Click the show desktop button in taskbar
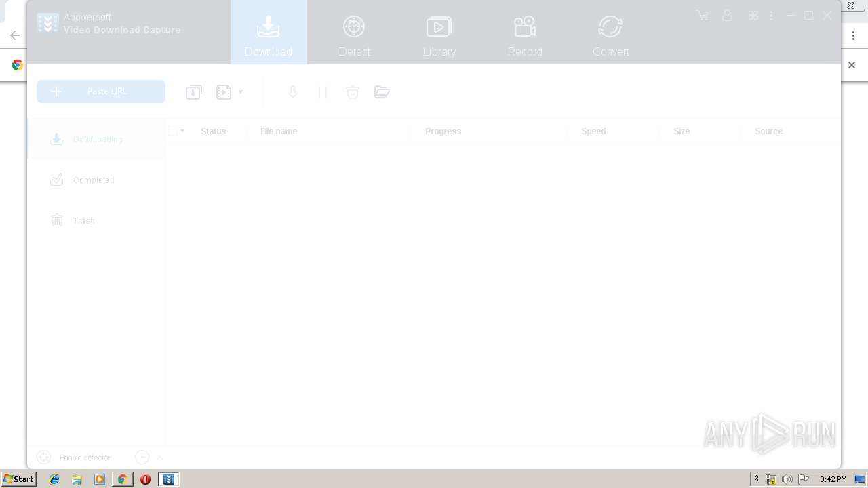The height and width of the screenshot is (488, 868). 861,479
